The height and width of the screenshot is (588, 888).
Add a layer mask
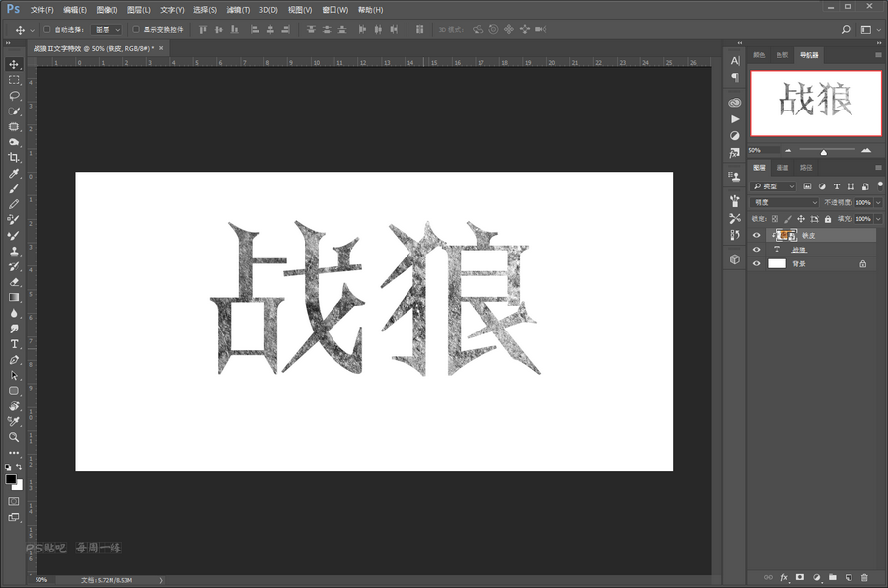pos(800,578)
